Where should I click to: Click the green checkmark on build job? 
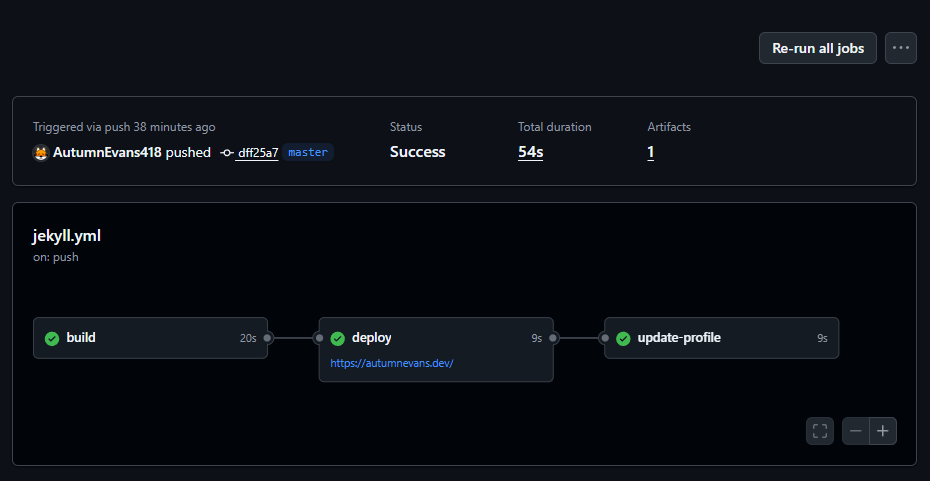(x=52, y=338)
